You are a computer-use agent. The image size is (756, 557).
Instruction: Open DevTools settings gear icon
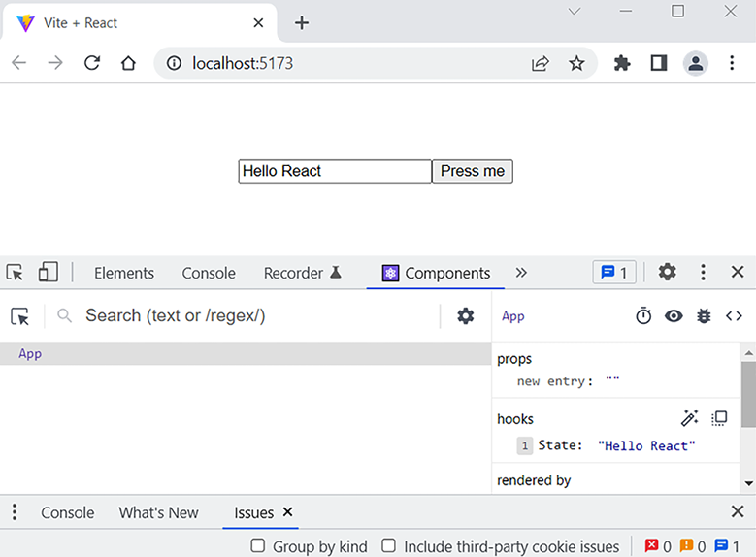(x=668, y=273)
